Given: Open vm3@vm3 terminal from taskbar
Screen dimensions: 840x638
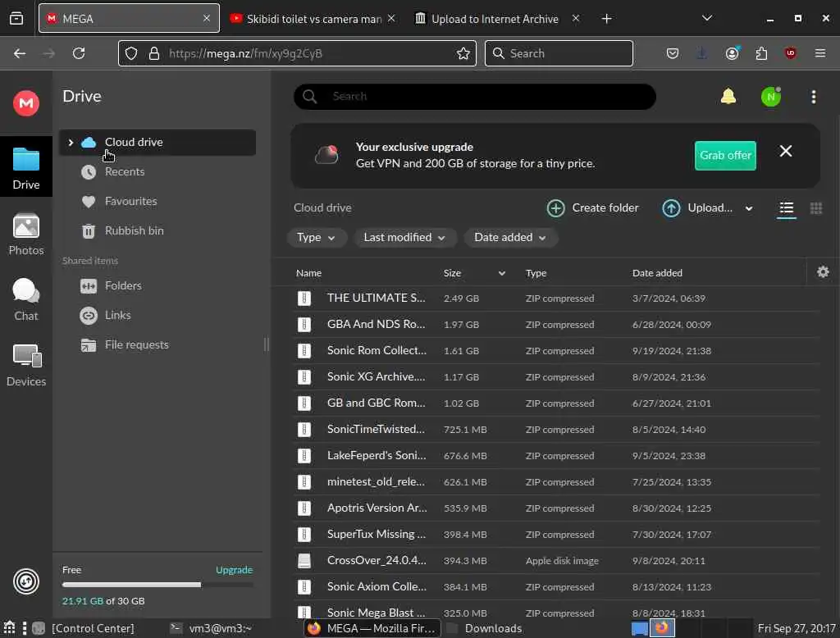Looking at the screenshot, I should pyautogui.click(x=211, y=628).
